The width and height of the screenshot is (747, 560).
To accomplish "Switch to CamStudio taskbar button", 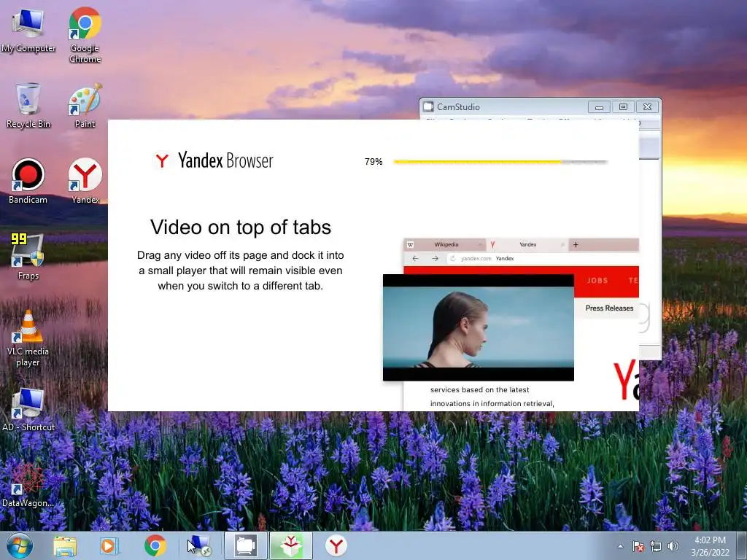I will [x=246, y=545].
